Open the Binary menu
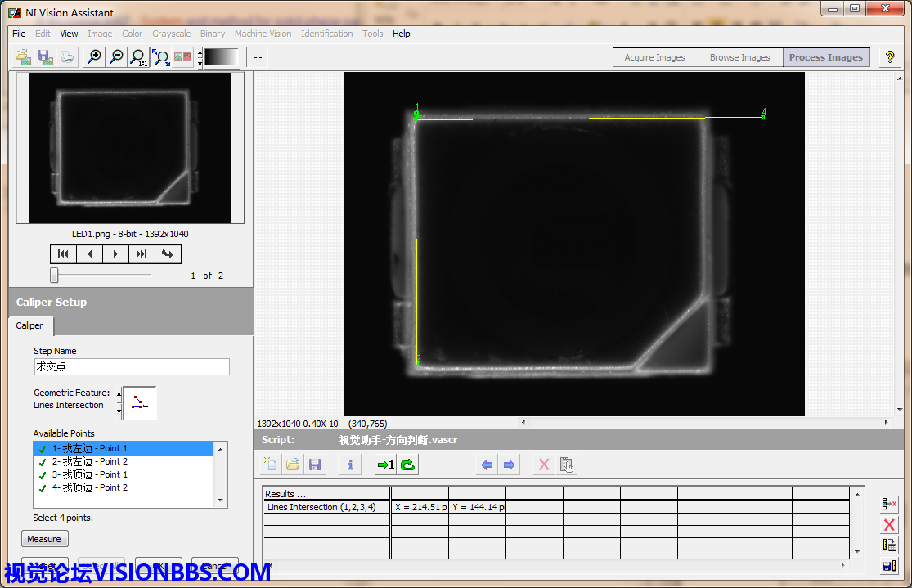This screenshot has width=912, height=588. pyautogui.click(x=213, y=34)
